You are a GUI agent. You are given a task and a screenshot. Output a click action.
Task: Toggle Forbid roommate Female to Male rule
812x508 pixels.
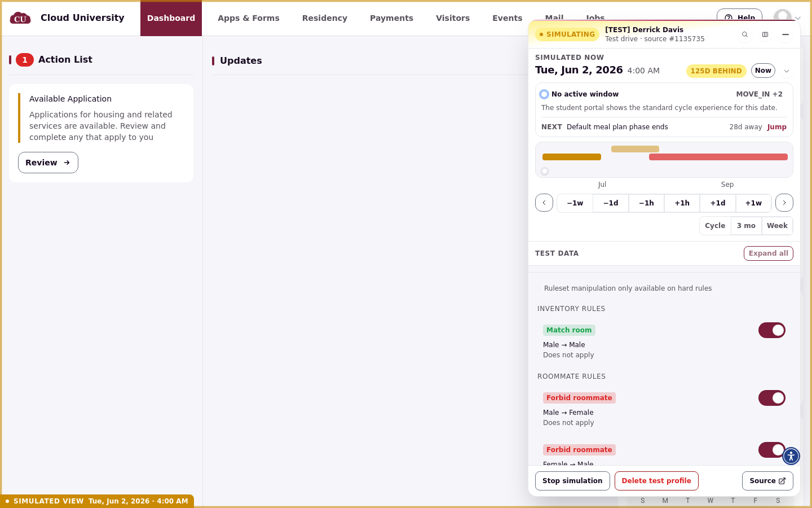(772, 450)
